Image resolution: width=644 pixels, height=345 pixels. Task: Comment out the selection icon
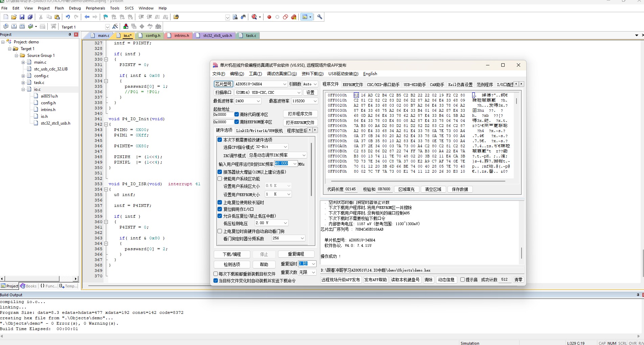point(157,17)
